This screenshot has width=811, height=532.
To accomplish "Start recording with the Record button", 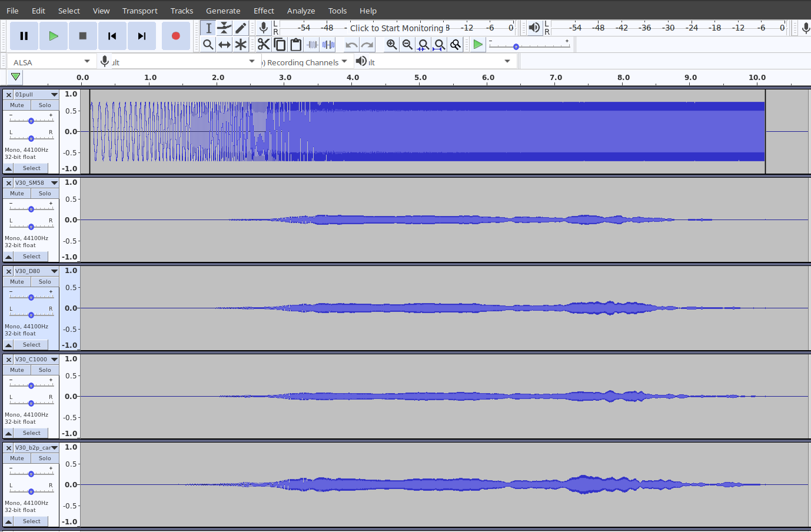I will [175, 36].
